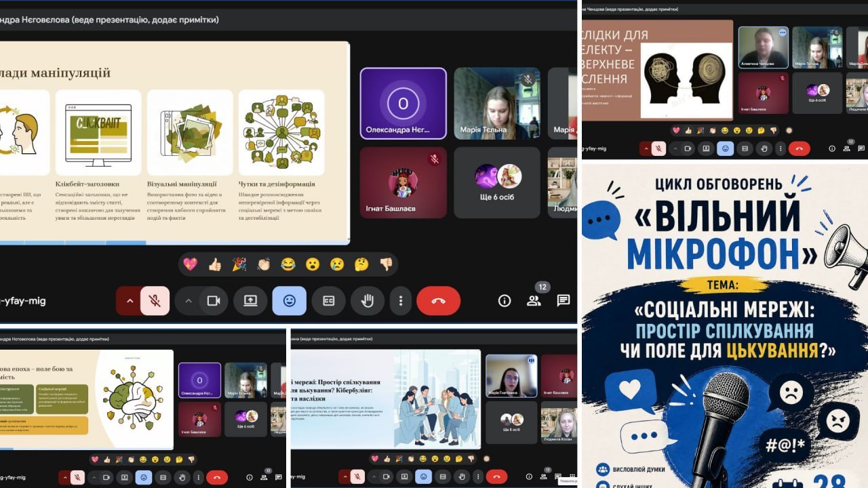Send the laughing face reaction in the largest call
The image size is (868, 488).
[288, 264]
